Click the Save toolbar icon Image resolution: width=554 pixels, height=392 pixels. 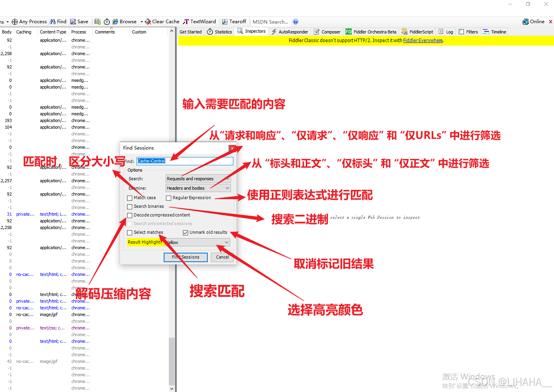[x=73, y=22]
